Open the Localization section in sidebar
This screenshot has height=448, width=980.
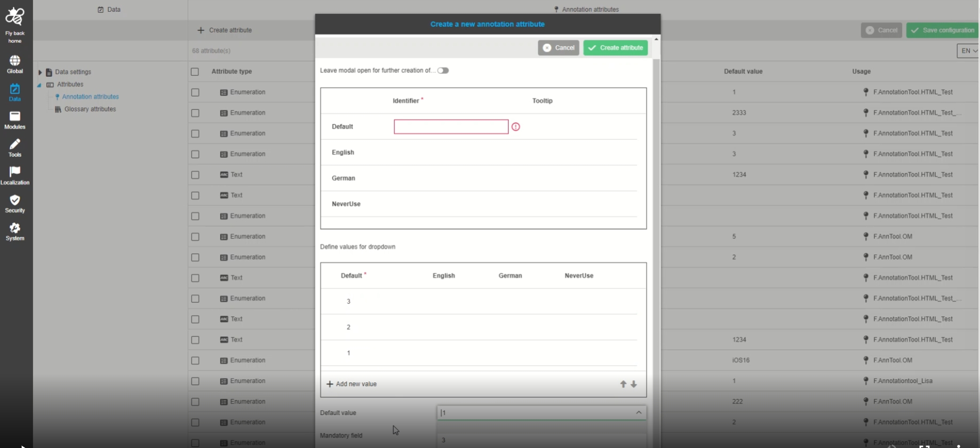click(x=15, y=176)
